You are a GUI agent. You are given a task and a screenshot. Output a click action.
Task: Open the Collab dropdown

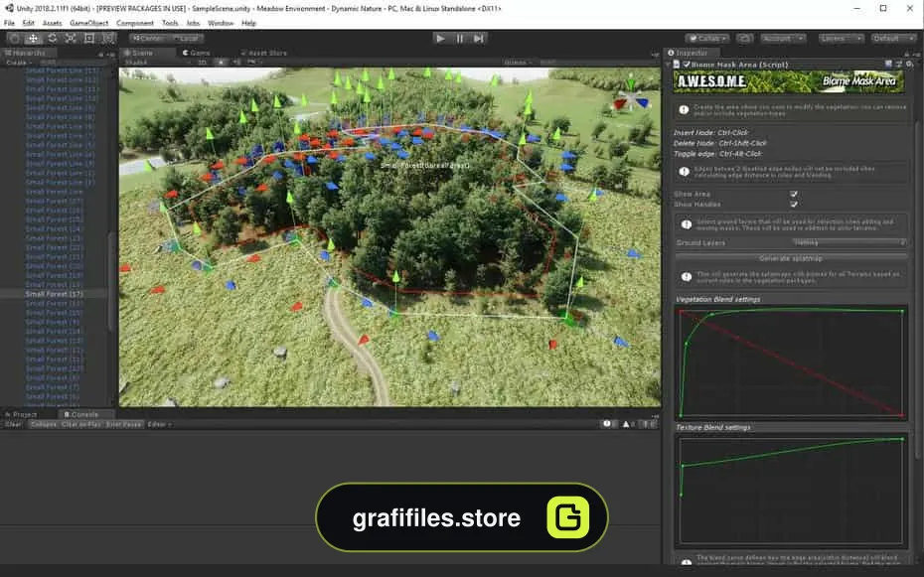[x=707, y=39]
